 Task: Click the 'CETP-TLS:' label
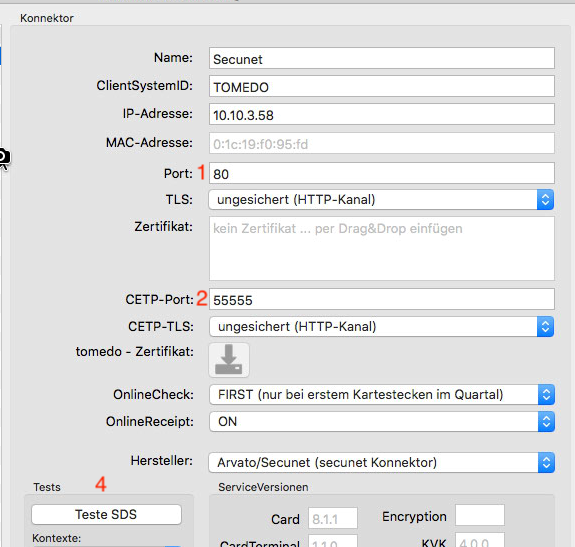(x=161, y=327)
